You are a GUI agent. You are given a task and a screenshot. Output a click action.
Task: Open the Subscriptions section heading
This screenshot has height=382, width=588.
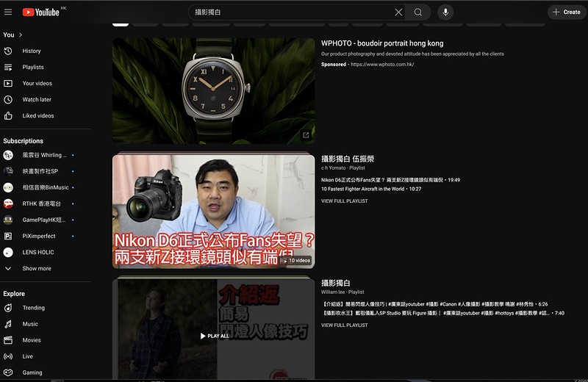pos(24,141)
